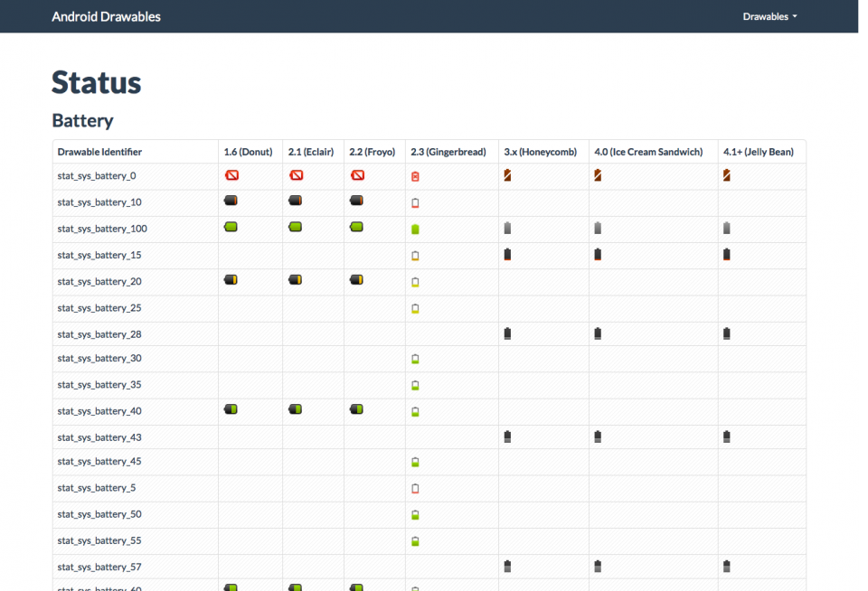The height and width of the screenshot is (591, 868).
Task: Click the Jelly Bean stat_sys_battery_0 icon
Action: pos(727,175)
